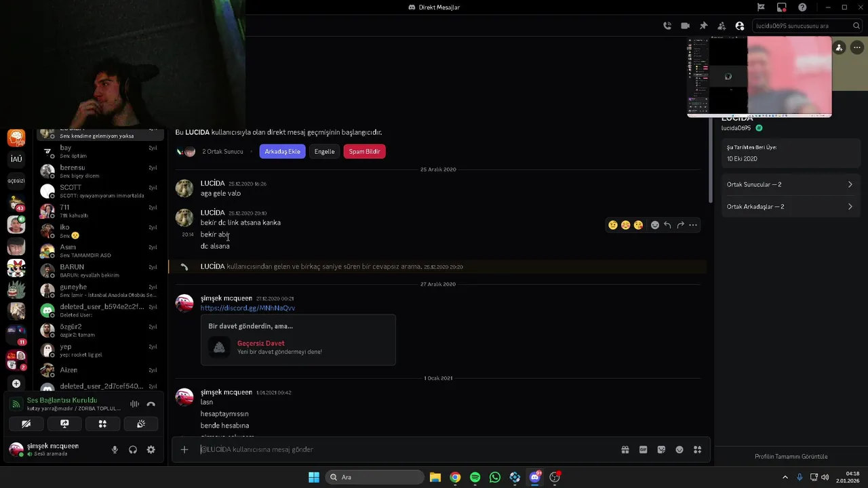The image size is (868, 488).
Task: Turn on camera in voice panel
Action: point(26,424)
